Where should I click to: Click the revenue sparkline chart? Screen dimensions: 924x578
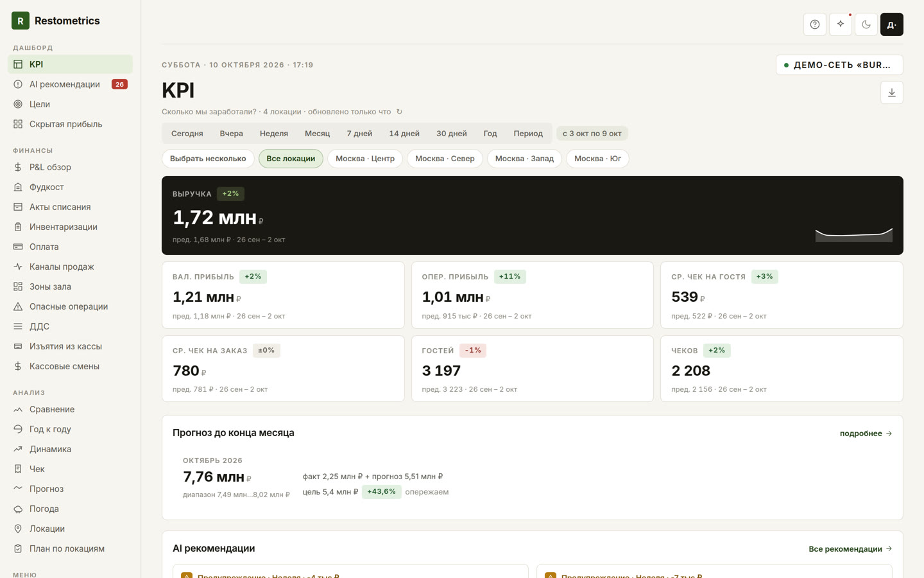click(853, 234)
